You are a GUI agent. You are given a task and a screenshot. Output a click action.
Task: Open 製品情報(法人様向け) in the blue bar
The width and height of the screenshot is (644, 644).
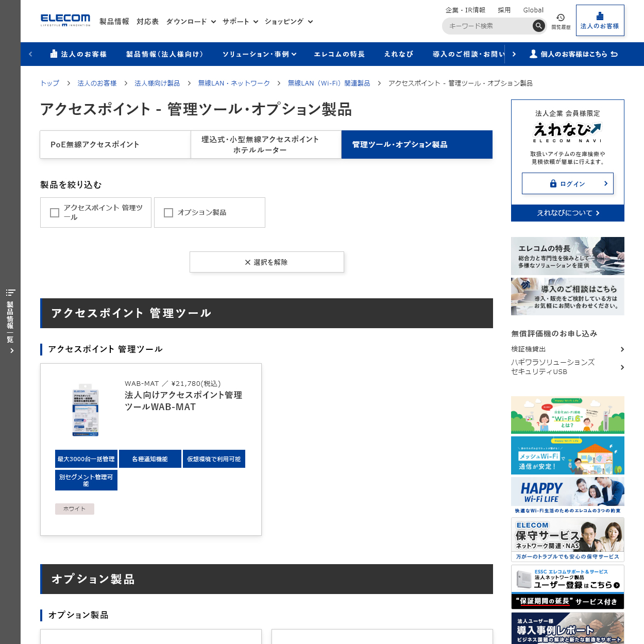tap(165, 54)
